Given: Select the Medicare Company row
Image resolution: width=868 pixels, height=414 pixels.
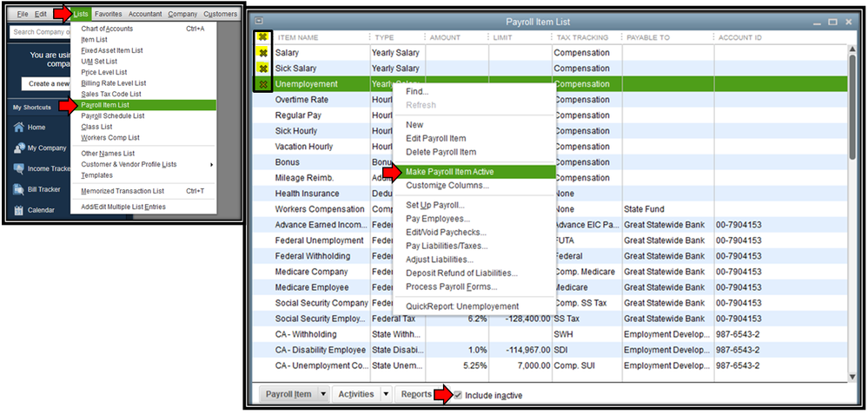Looking at the screenshot, I should tap(550, 272).
